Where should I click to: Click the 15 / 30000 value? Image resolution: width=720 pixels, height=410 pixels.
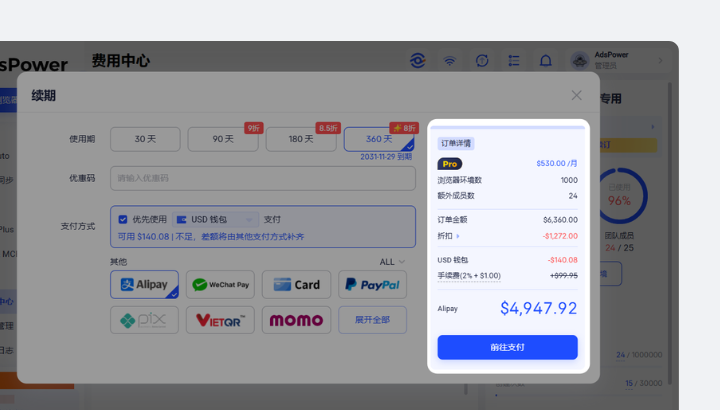tap(644, 383)
